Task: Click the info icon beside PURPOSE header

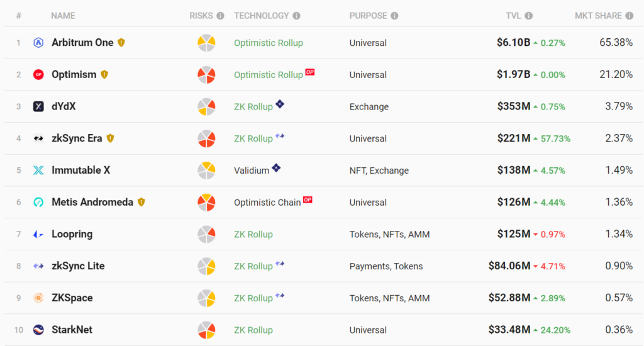Action: 394,16
